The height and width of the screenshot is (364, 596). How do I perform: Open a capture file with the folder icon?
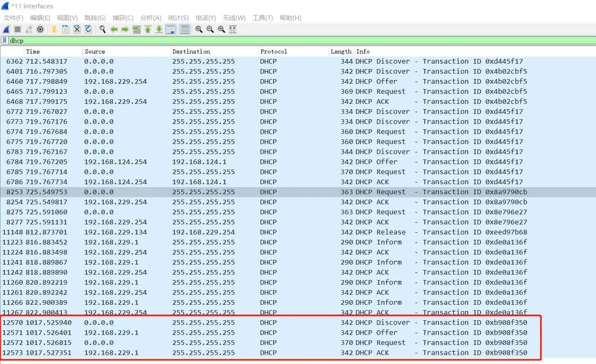(x=53, y=29)
